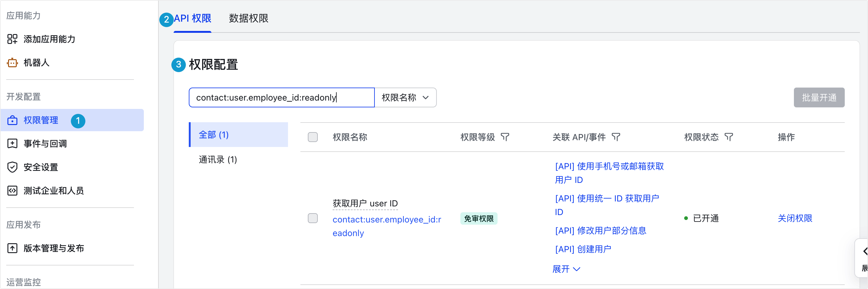This screenshot has width=868, height=289.
Task: Open the 权限名称 search type dropdown
Action: [405, 97]
